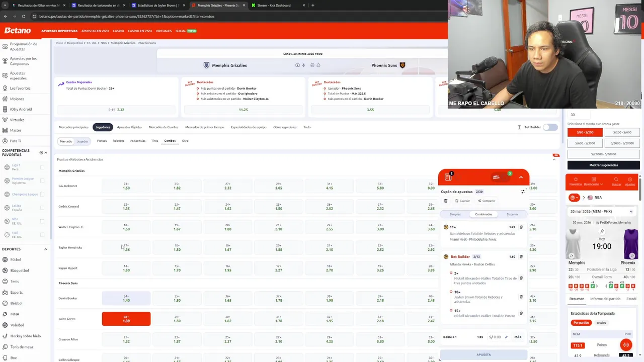Add a favorite competition with plus icon
Viewport: 644px width, 362px height.
[41, 152]
